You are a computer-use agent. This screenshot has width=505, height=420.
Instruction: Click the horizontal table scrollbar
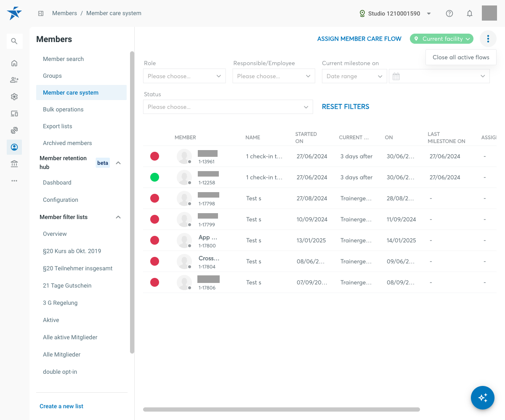click(282, 409)
